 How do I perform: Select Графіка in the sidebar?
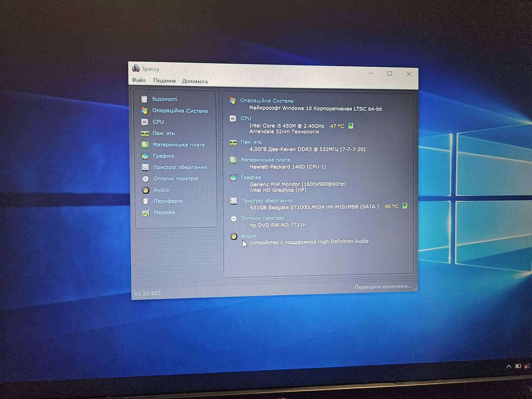tap(164, 156)
